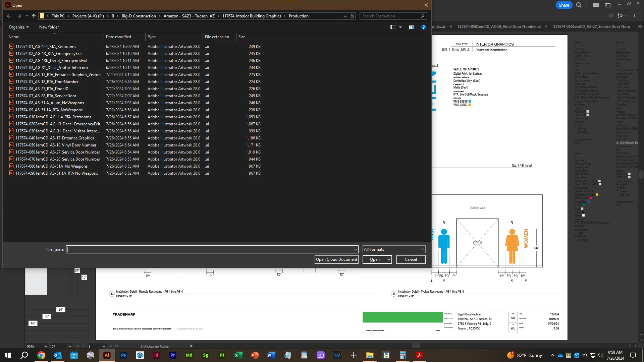Expand the All Formats dropdown

coord(394,249)
